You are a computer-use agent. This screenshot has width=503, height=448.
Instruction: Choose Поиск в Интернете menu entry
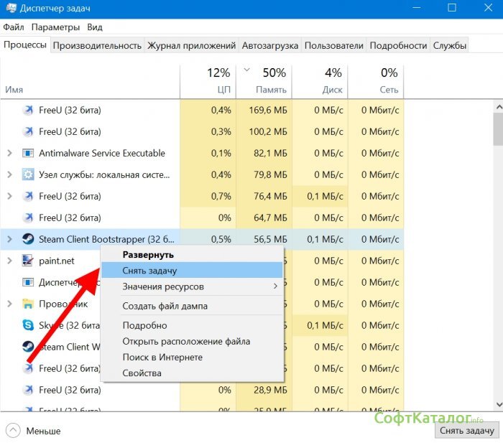coord(192,357)
